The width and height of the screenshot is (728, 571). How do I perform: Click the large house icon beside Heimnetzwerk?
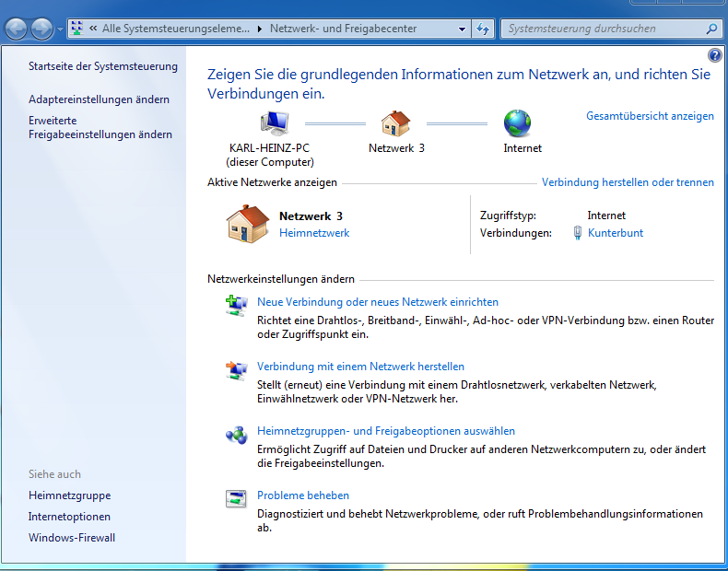click(x=247, y=224)
